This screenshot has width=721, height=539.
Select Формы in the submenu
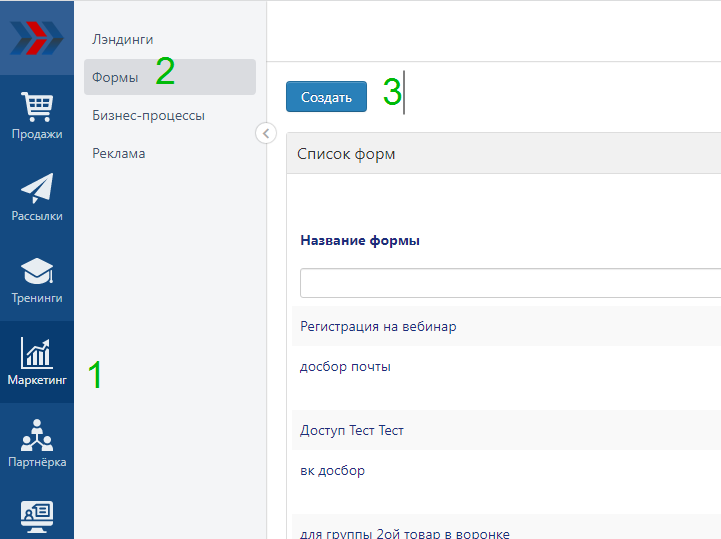click(x=116, y=77)
